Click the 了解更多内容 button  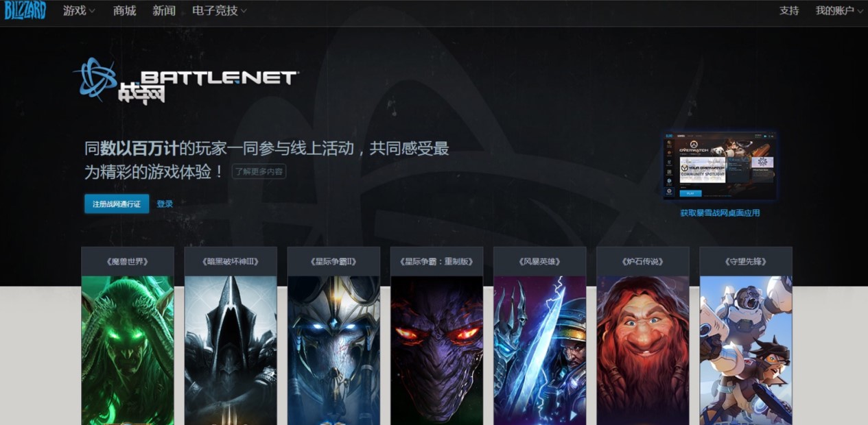point(259,171)
